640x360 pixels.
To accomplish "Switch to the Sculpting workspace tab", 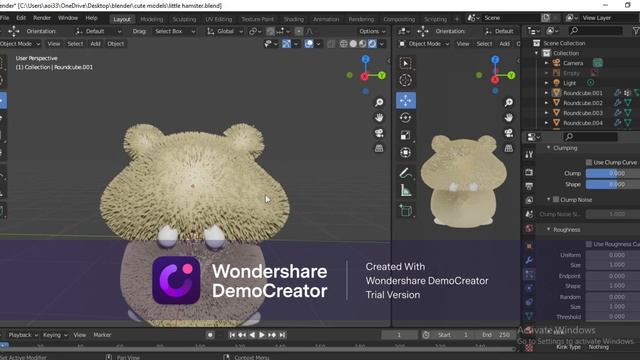I will click(x=184, y=19).
